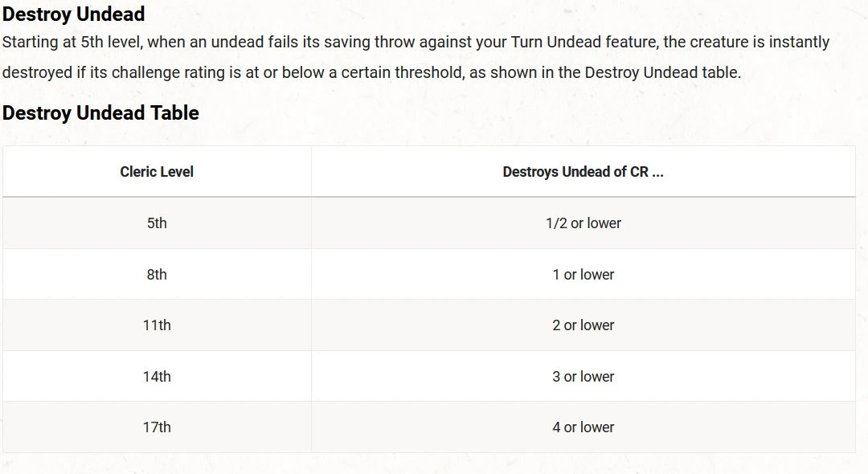Select the "1 or lower" cell
This screenshot has width=868, height=474.
point(583,275)
